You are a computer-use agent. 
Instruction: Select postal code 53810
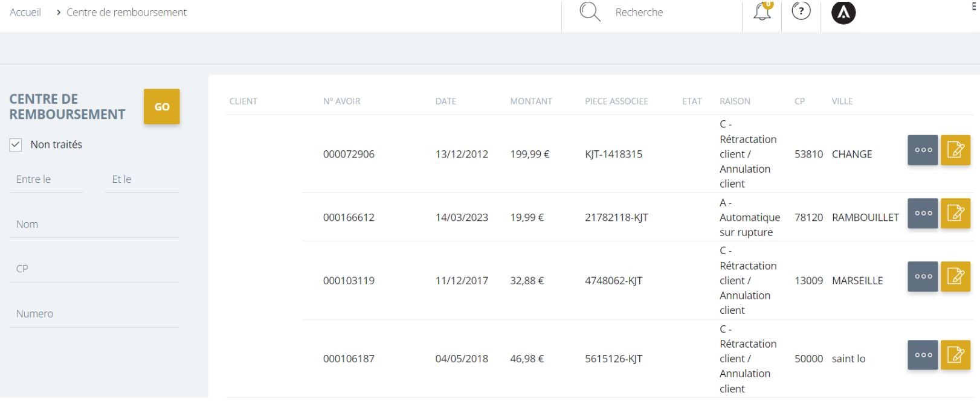pyautogui.click(x=808, y=155)
